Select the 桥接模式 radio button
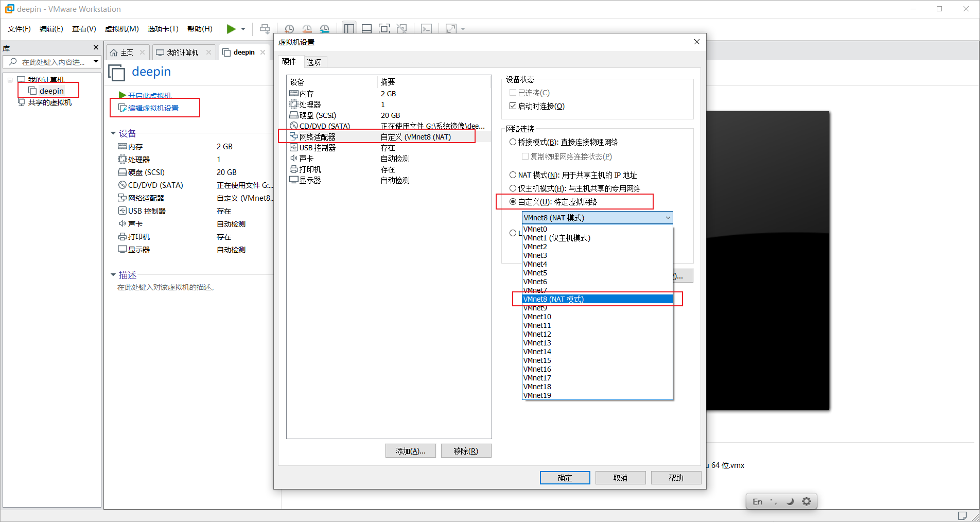 [x=513, y=142]
